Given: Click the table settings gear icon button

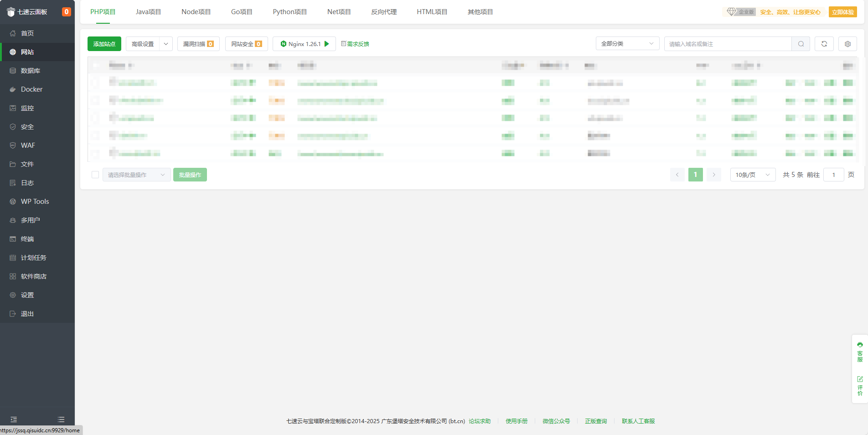Looking at the screenshot, I should click(x=847, y=44).
